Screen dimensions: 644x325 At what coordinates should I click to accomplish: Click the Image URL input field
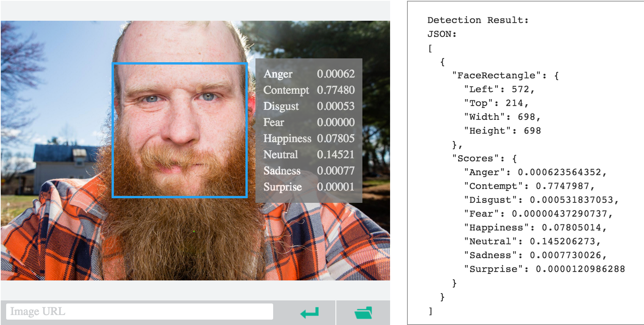pyautogui.click(x=140, y=311)
